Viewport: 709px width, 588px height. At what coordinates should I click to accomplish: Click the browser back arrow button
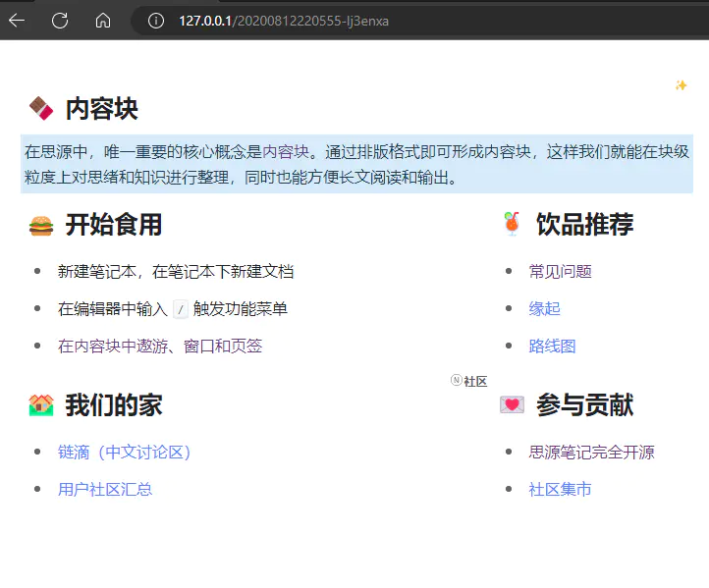[18, 20]
